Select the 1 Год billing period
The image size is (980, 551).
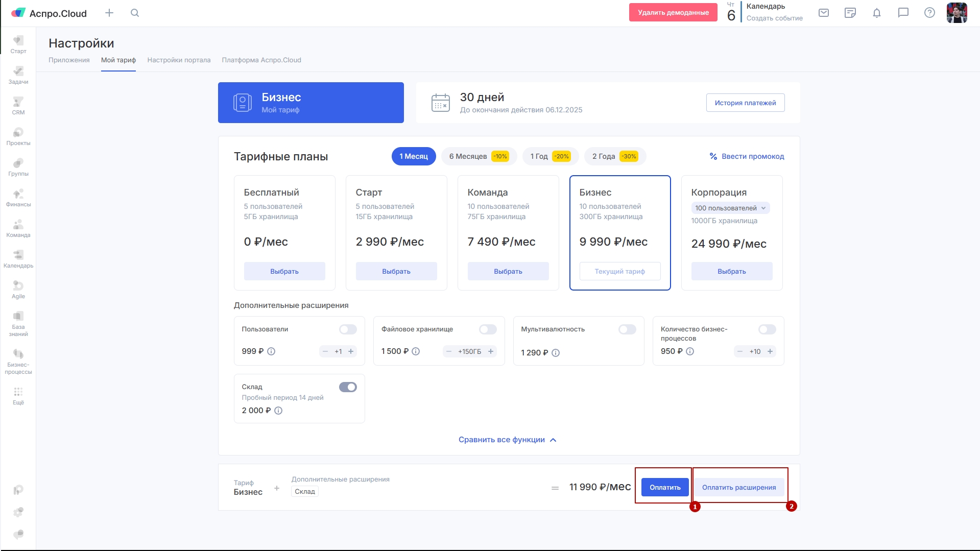(x=550, y=156)
